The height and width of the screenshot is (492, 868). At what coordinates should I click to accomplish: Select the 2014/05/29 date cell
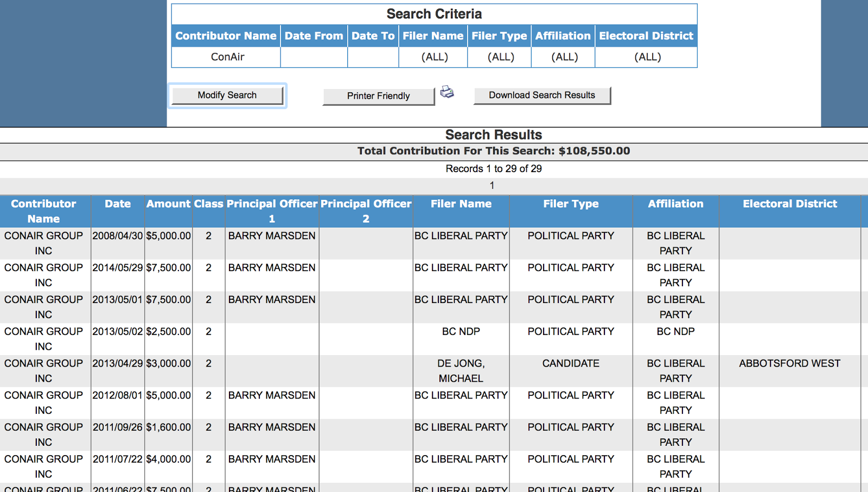[x=118, y=268]
